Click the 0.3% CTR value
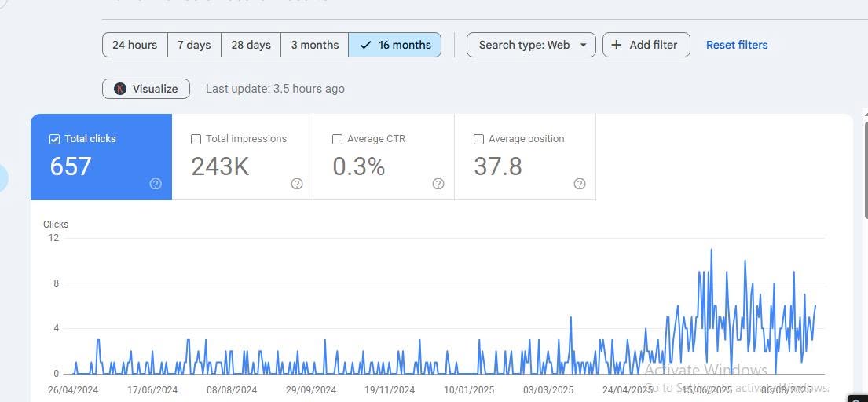This screenshot has height=402, width=868. 359,166
